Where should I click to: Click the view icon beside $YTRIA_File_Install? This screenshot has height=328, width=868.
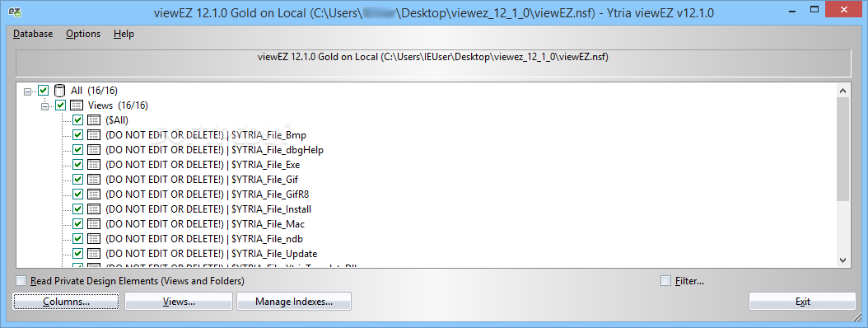pyautogui.click(x=94, y=209)
